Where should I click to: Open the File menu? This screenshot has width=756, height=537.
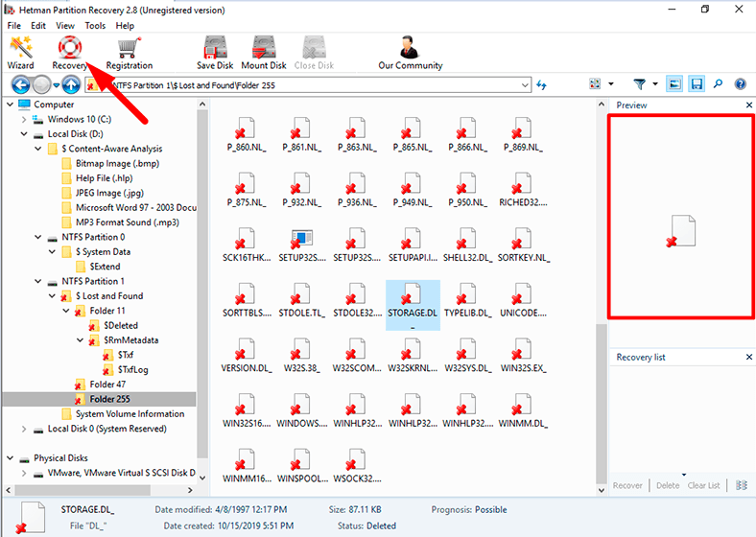14,26
